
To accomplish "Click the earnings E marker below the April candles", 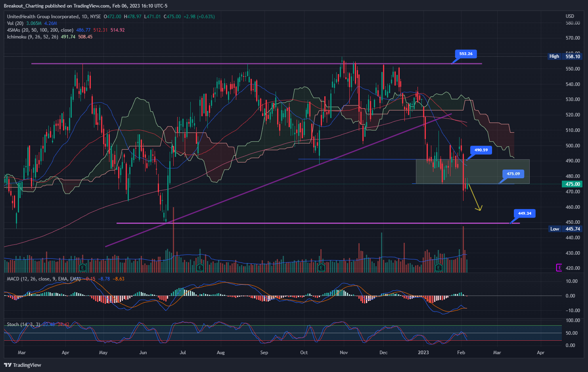I will [x=82, y=268].
